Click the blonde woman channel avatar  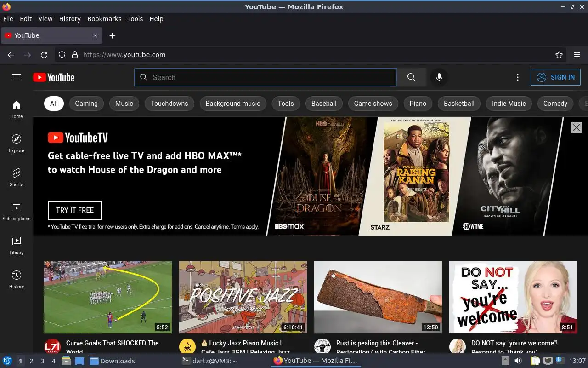click(x=458, y=347)
